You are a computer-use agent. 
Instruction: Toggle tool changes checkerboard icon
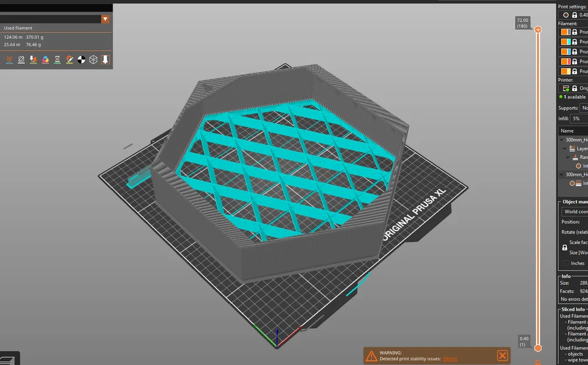82,58
